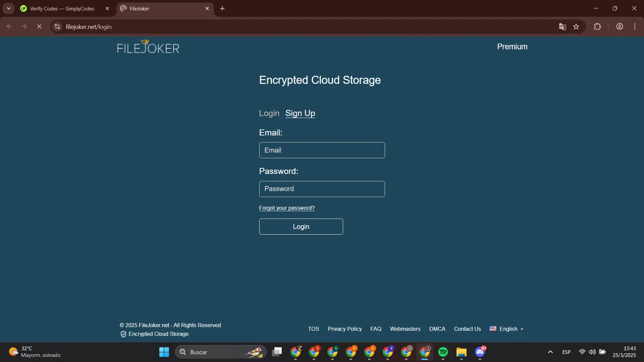Click the 2025 FileJoker.net copyright text
Image resolution: width=644 pixels, height=362 pixels.
pyautogui.click(x=170, y=325)
